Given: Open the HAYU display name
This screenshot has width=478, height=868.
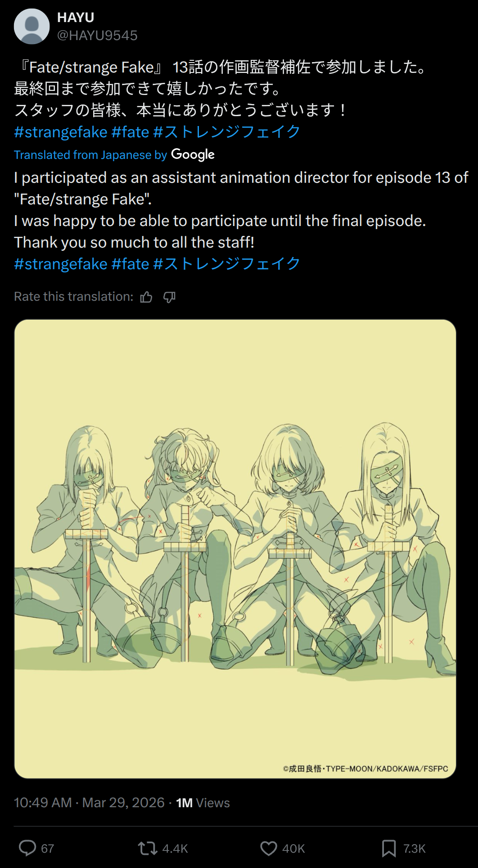Looking at the screenshot, I should (x=76, y=17).
